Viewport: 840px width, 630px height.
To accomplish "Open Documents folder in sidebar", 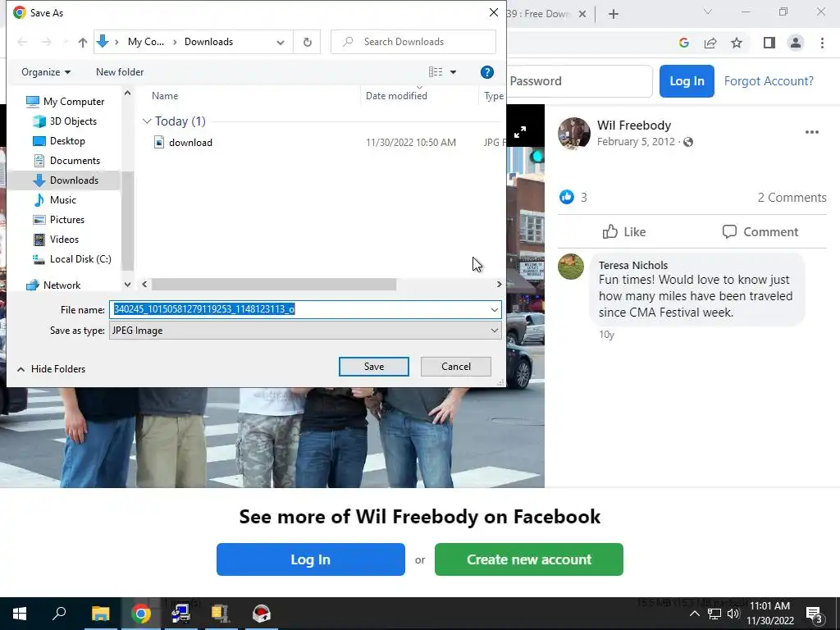I will (x=75, y=161).
